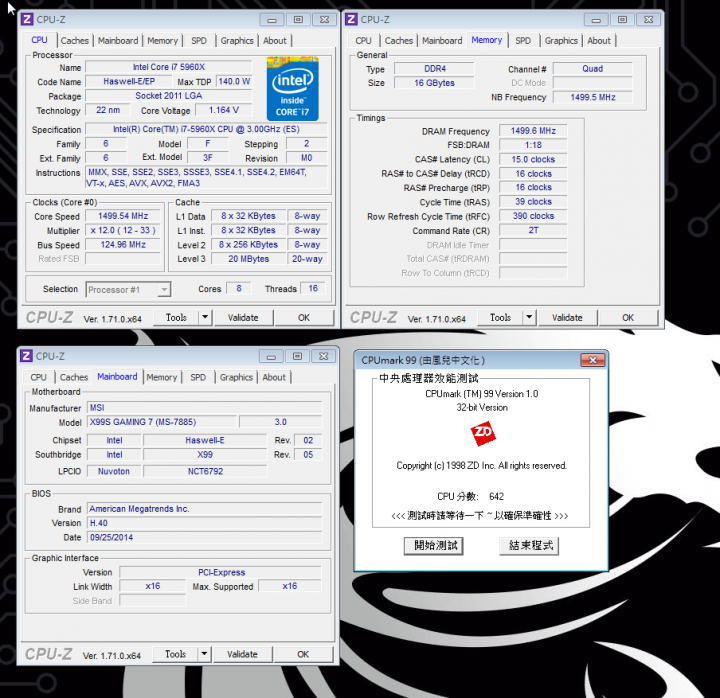The image size is (720, 698).
Task: Minimize the CPU-Z Memory window
Action: coord(596,20)
